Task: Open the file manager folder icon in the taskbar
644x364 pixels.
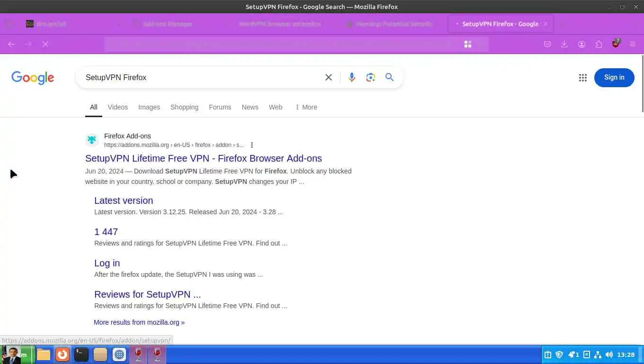Action: [44, 355]
